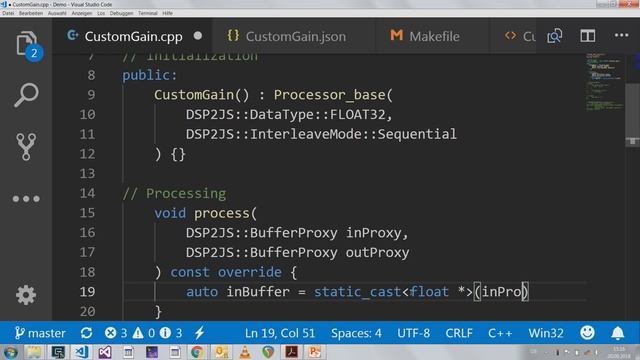Open the More Actions ellipsis in the editor toolbar
This screenshot has width=640, height=360.
pos(621,36)
